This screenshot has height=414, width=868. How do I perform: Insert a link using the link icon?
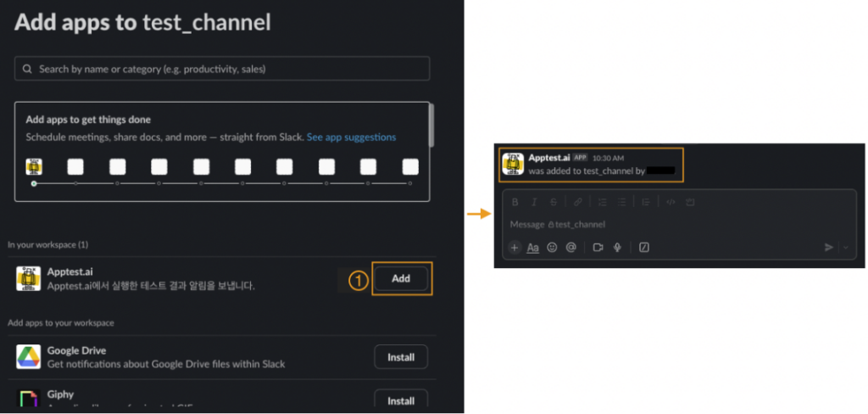(x=577, y=202)
